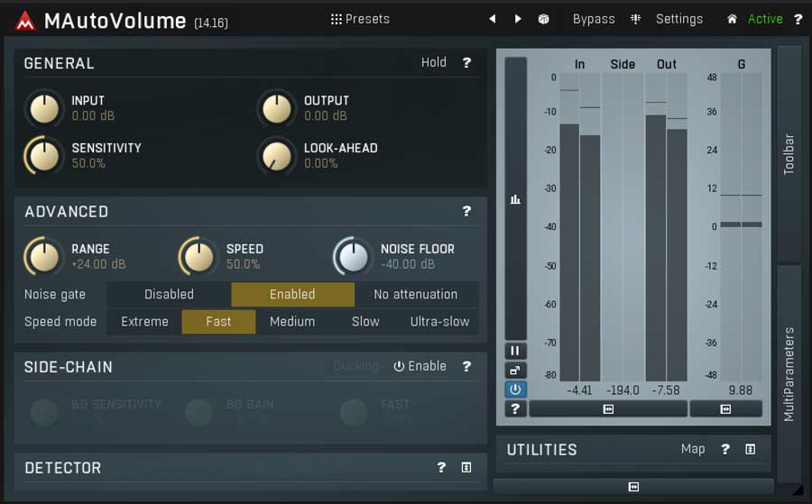The width and height of the screenshot is (812, 504).
Task: Click the wide button below In/Out meters
Action: tap(608, 409)
